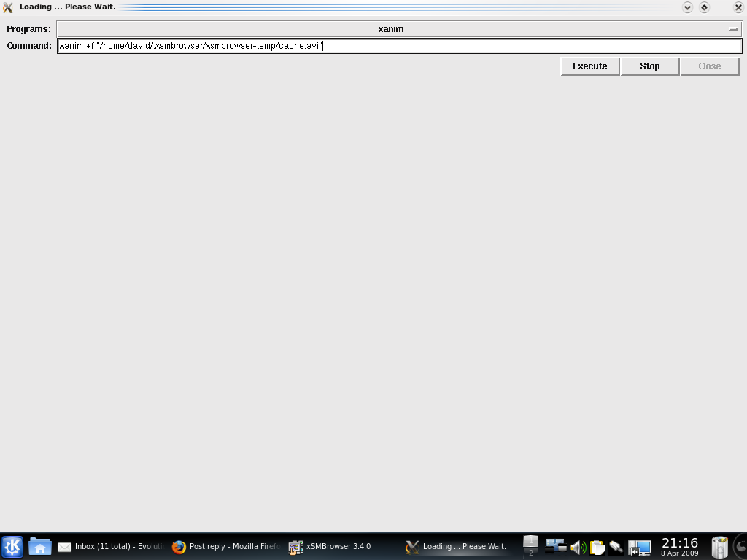Screen dimensions: 747x560
Task: Switch to virtual desktop 2 in pager
Action: click(x=530, y=553)
